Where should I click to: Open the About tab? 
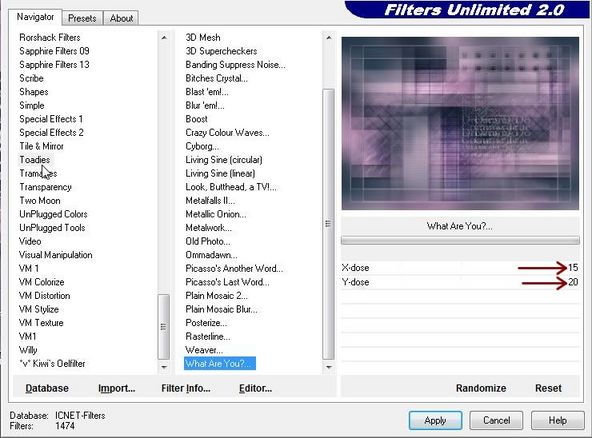pos(121,18)
